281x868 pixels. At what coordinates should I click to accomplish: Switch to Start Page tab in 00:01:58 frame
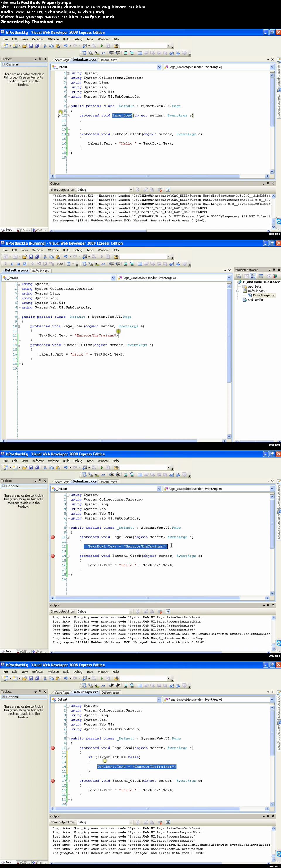(x=62, y=60)
